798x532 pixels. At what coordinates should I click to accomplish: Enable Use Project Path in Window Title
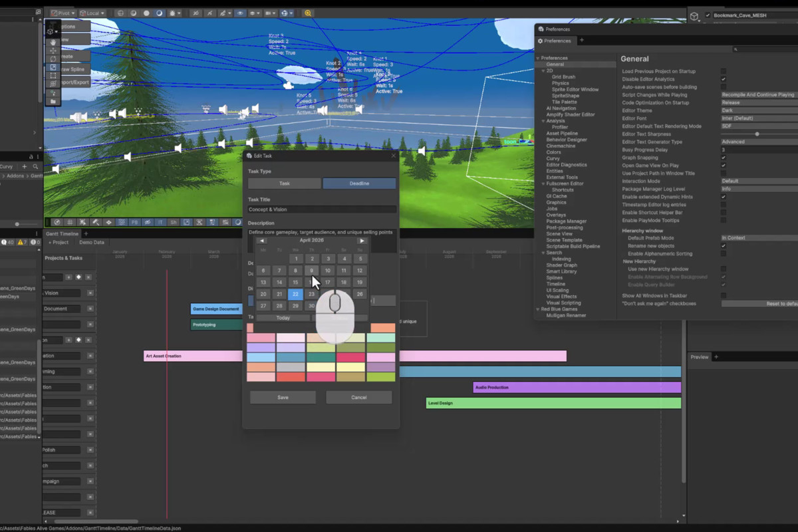point(724,174)
